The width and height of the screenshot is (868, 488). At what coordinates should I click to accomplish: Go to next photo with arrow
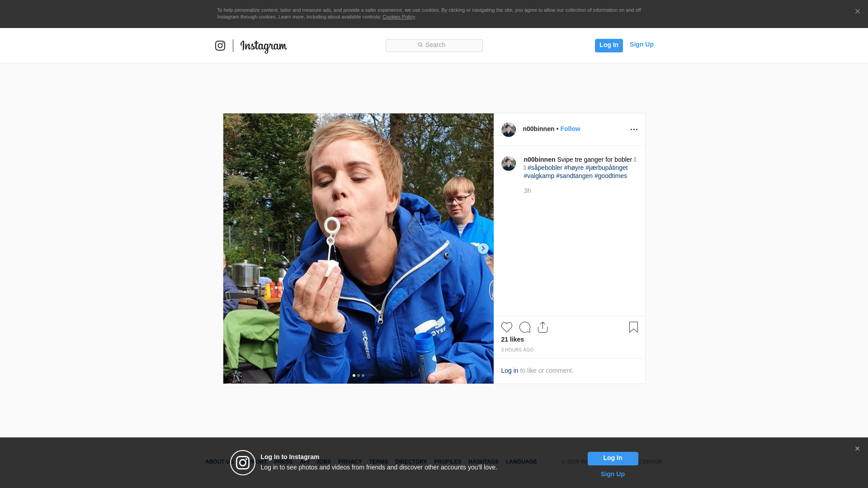483,249
